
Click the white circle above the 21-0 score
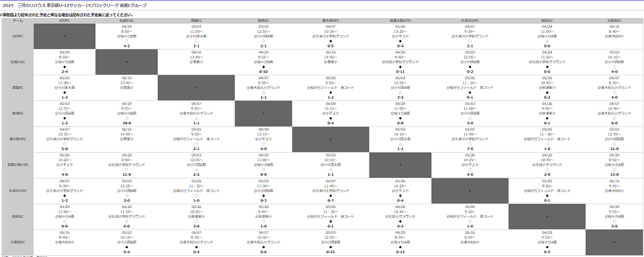(x=614, y=144)
